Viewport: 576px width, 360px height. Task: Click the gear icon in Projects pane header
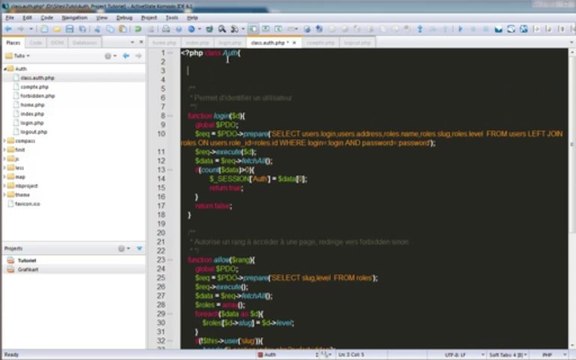coord(122,249)
